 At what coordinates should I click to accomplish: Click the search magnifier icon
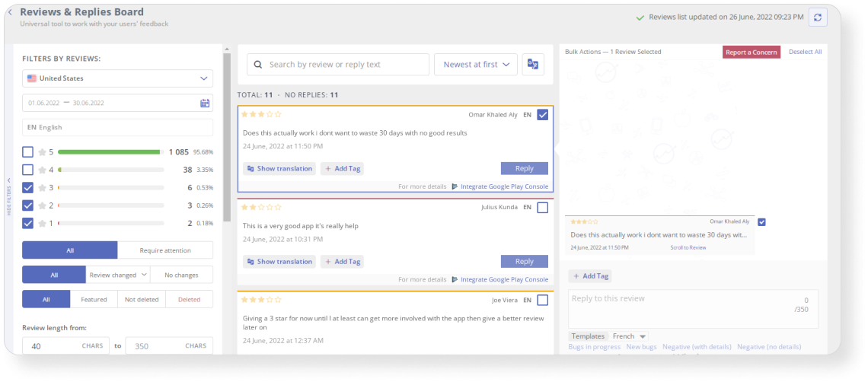coord(257,65)
